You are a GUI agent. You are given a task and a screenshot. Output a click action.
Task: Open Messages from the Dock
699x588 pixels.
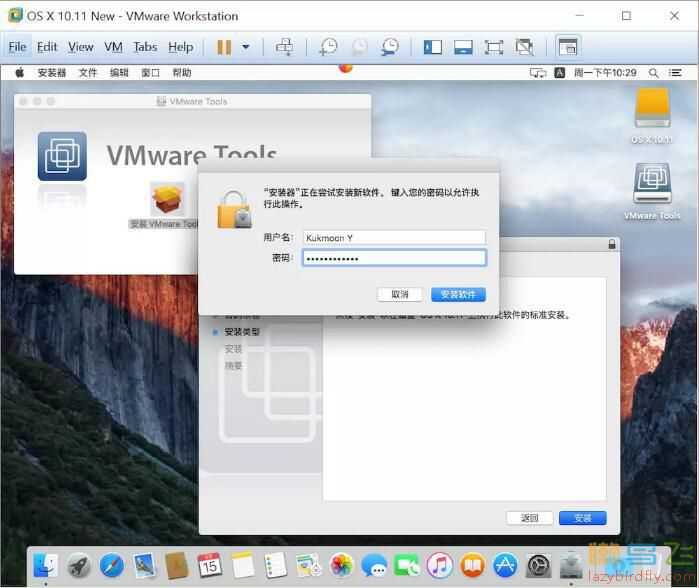coord(374,566)
